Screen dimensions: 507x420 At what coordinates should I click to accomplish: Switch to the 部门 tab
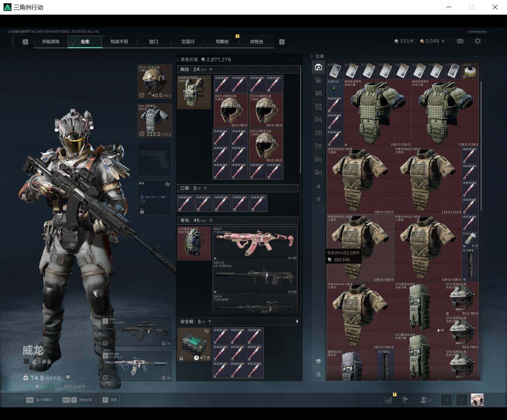(153, 42)
